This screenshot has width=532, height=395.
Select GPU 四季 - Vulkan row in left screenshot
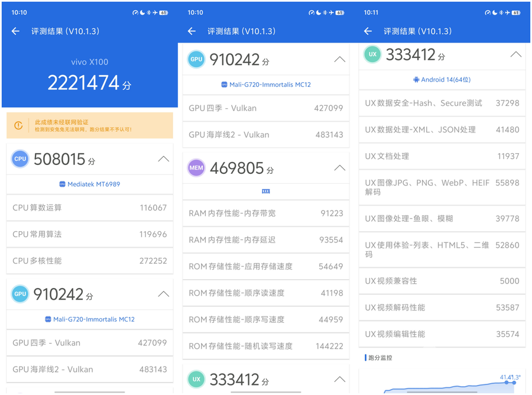tap(90, 343)
